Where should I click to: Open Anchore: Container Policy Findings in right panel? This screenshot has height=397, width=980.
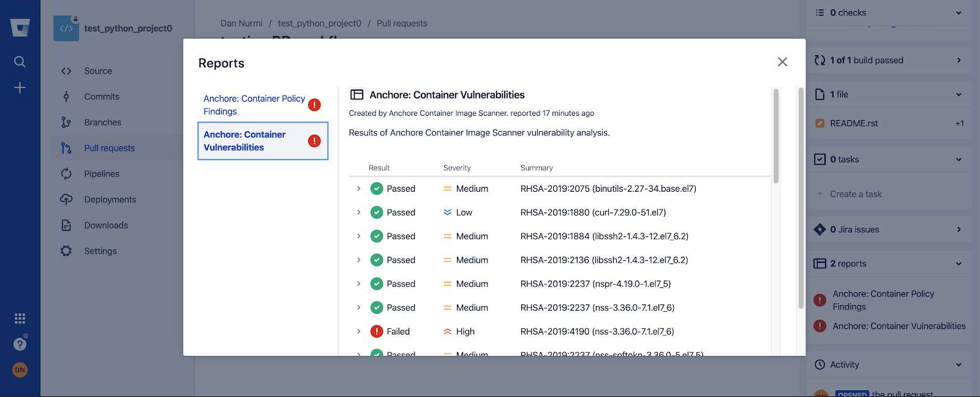883,300
